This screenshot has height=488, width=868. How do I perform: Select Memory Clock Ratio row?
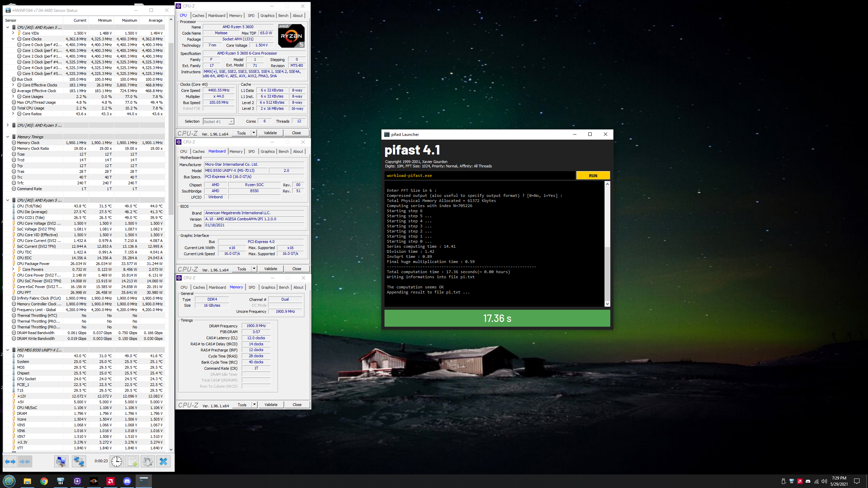(84, 148)
